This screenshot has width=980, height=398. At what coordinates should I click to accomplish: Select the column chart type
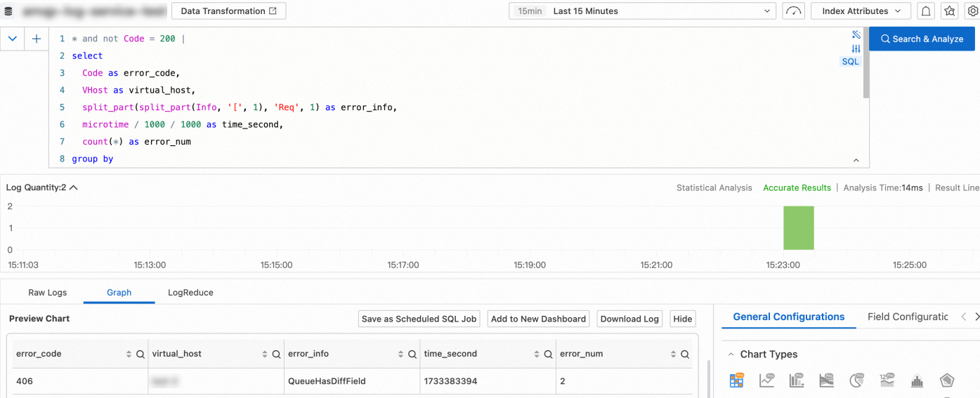(797, 380)
